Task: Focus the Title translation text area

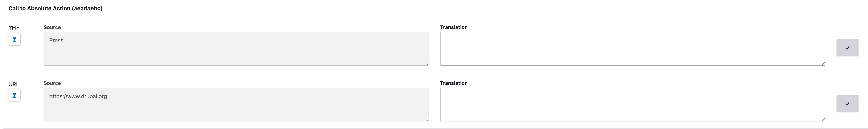Action: click(632, 49)
